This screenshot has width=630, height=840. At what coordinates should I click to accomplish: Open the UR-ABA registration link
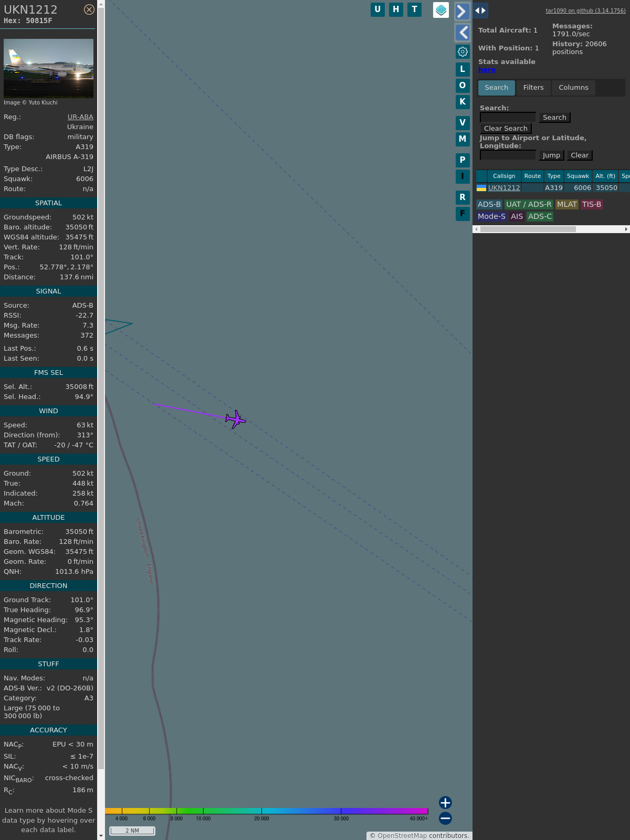click(80, 117)
